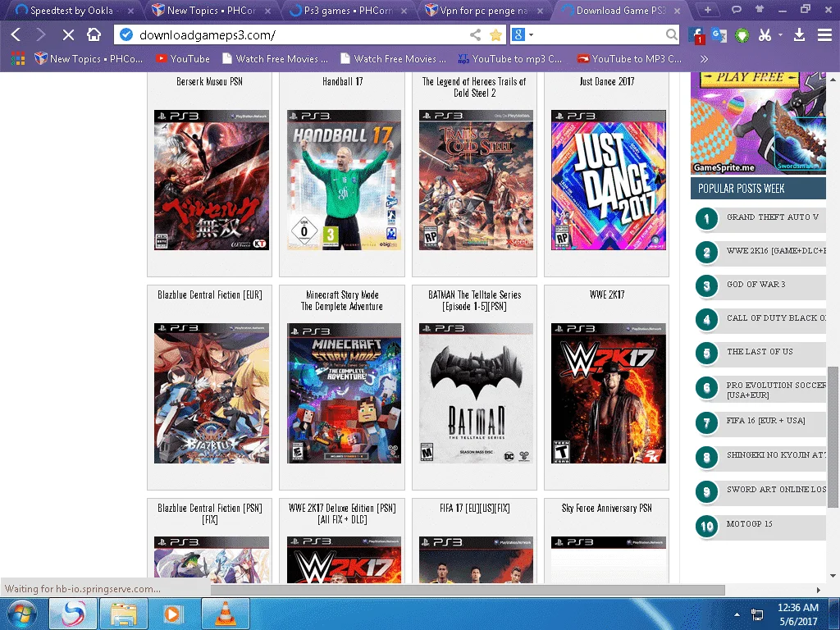Click the scissors screenshot tool icon

coord(765,34)
